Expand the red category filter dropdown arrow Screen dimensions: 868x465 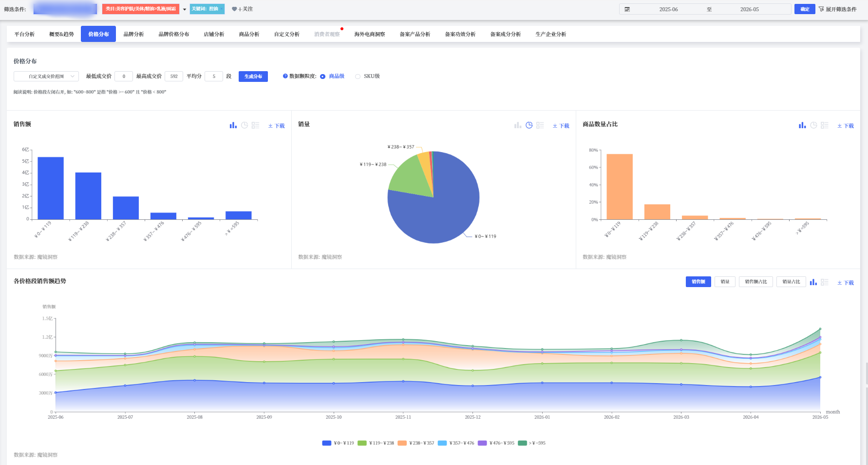tap(185, 9)
